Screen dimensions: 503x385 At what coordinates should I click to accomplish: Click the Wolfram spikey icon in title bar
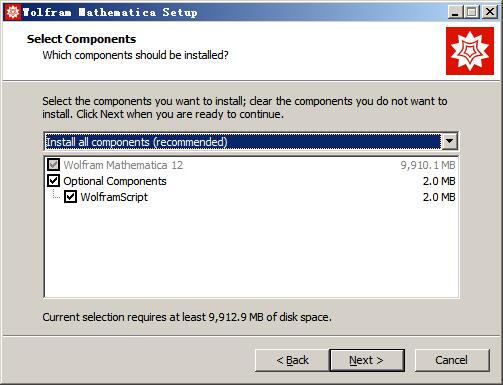click(x=12, y=12)
